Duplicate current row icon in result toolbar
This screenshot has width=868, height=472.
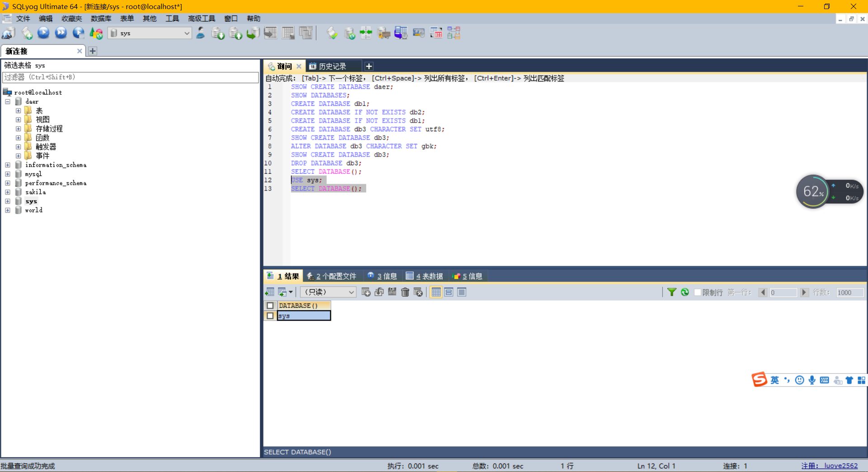(379, 292)
